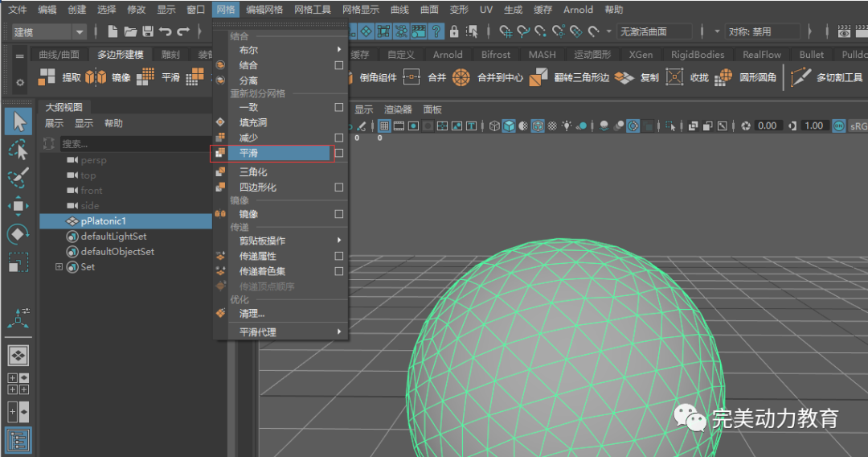Image resolution: width=868 pixels, height=457 pixels.
Task: Click the Multi-Cut tool (多切割工具) shelf icon
Action: (x=800, y=77)
